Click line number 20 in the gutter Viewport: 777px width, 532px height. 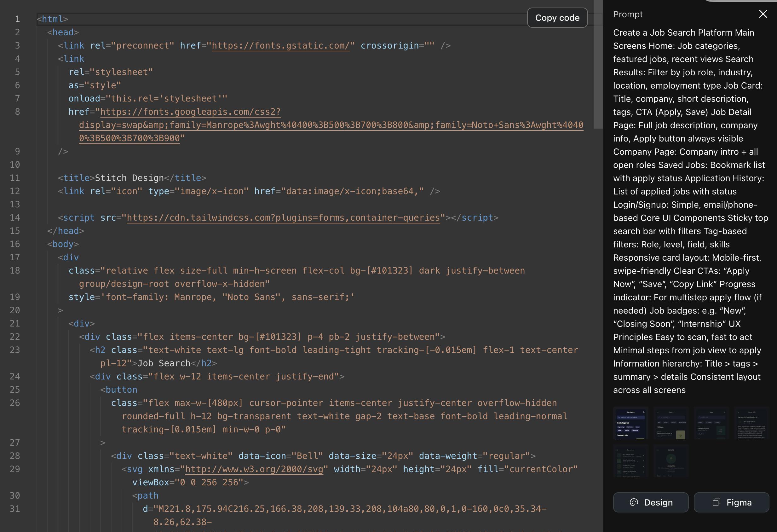[15, 310]
